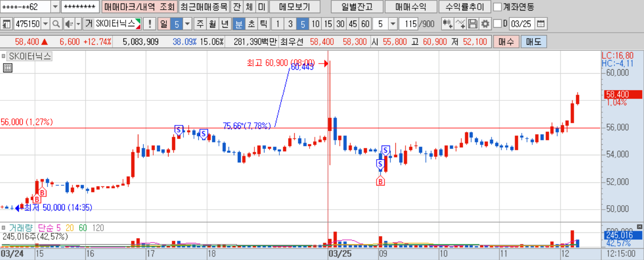Viewport: 644px width, 260px height.
Task: Open chart settings gear icon
Action: pos(485,24)
